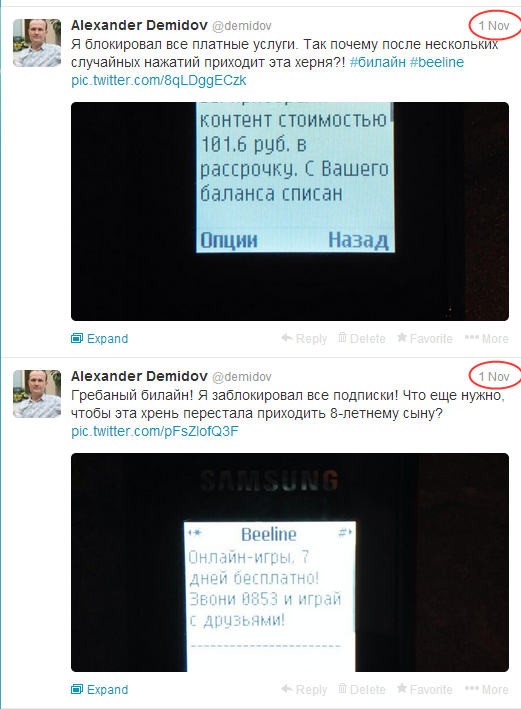Reply to the first Beeline tweet
Image resolution: width=521 pixels, height=709 pixels.
pyautogui.click(x=304, y=338)
